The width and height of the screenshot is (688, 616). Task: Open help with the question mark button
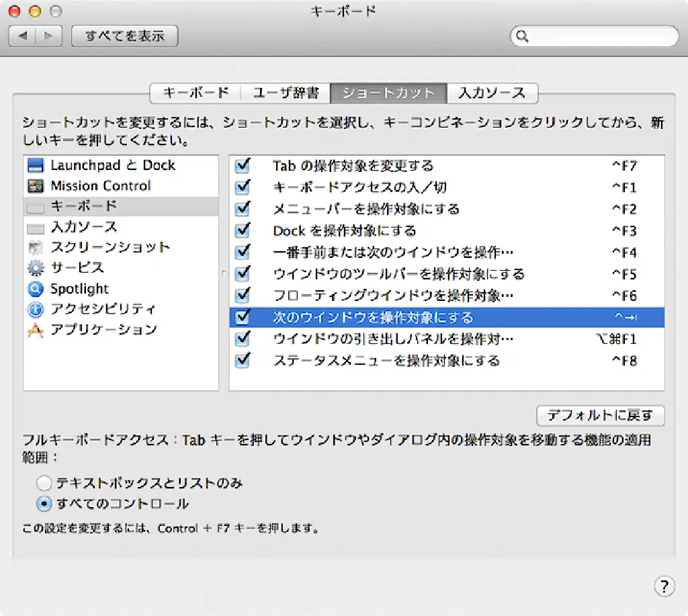664,586
